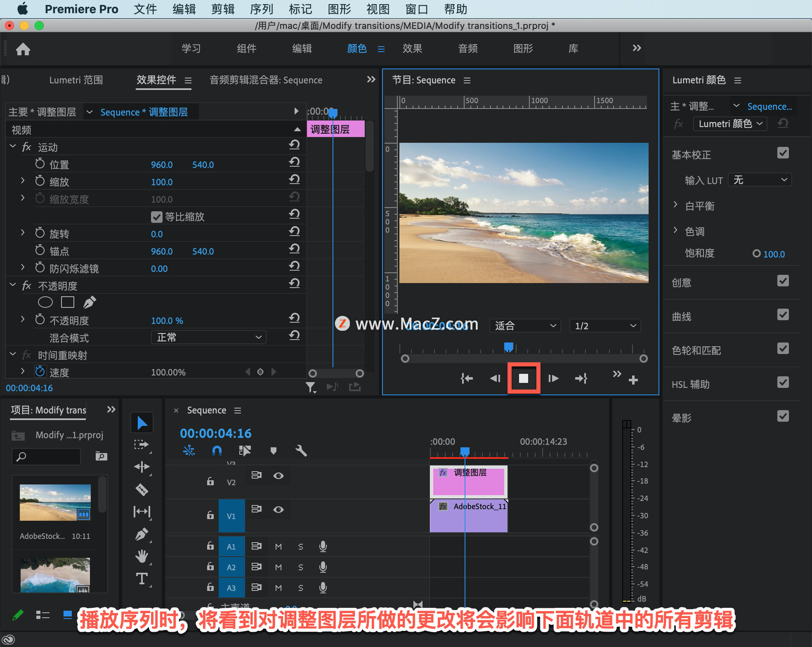Switch to the 效果 workspace tab
The width and height of the screenshot is (812, 647).
[412, 49]
